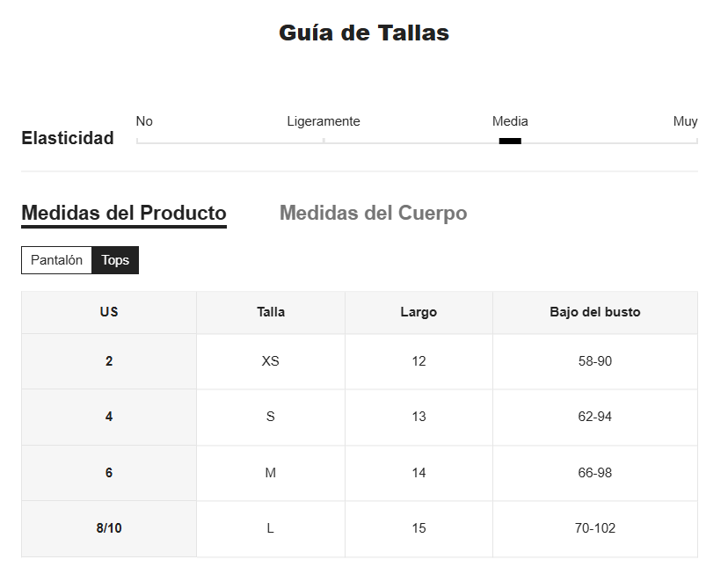Screen dimensions: 728x574
Task: Click the Media elasticity slider marker
Action: click(x=510, y=141)
